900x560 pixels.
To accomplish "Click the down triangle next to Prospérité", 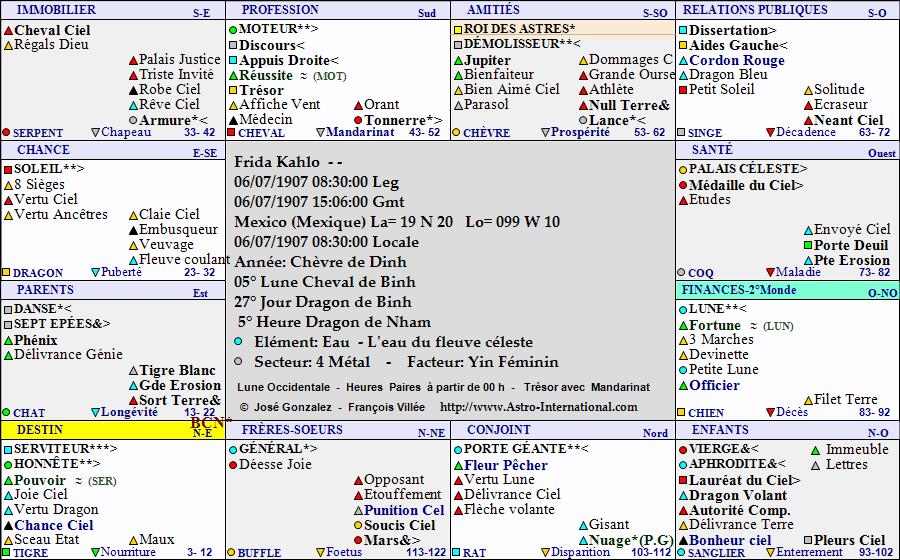I will (x=545, y=132).
